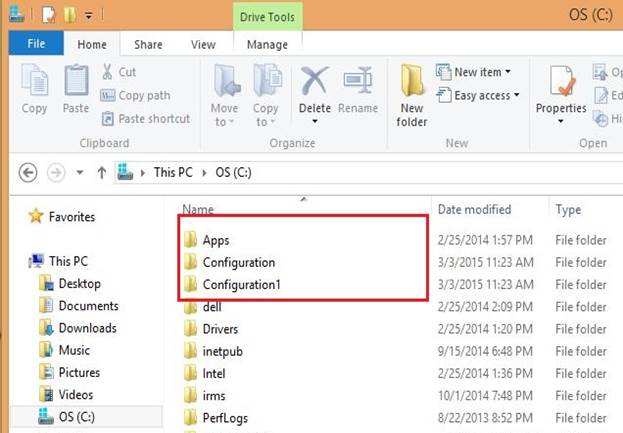The height and width of the screenshot is (433, 623).
Task: Sort by the Name column header
Action: click(x=198, y=209)
